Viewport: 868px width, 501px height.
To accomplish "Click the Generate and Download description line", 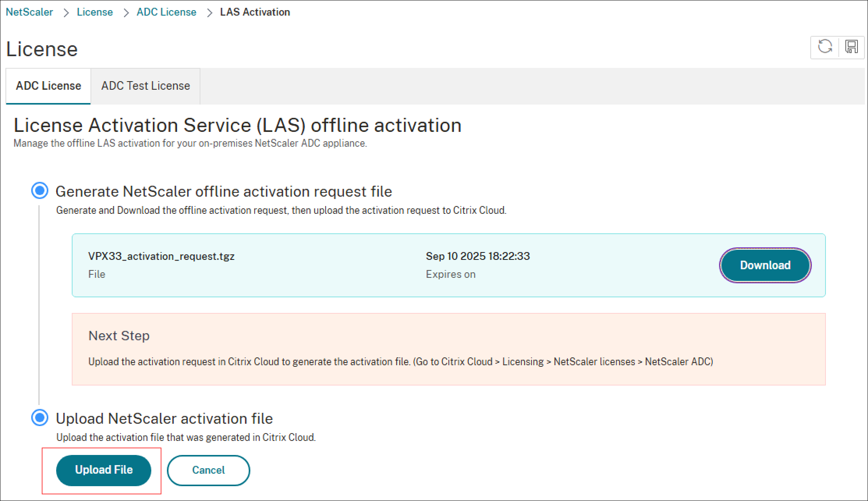I will tap(281, 210).
